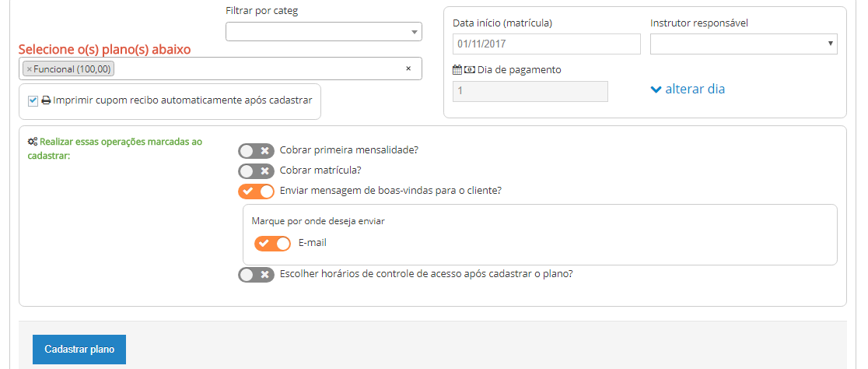Click the Dia de pagamento field
Image resolution: width=868 pixels, height=369 pixels.
coord(530,91)
